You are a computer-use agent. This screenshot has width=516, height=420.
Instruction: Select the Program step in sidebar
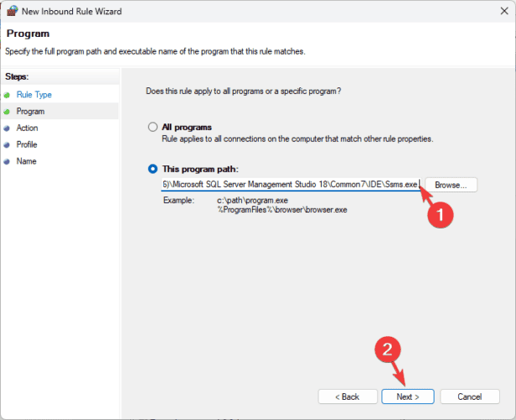tap(30, 112)
